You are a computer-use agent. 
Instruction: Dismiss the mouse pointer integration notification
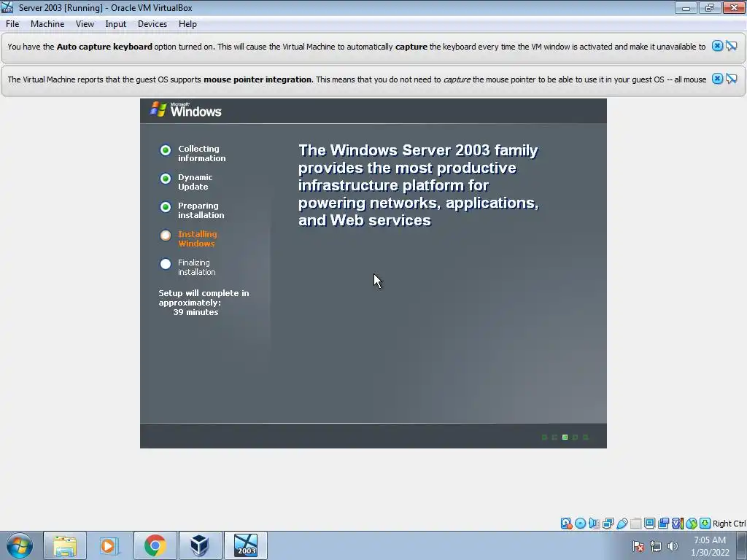pyautogui.click(x=717, y=79)
